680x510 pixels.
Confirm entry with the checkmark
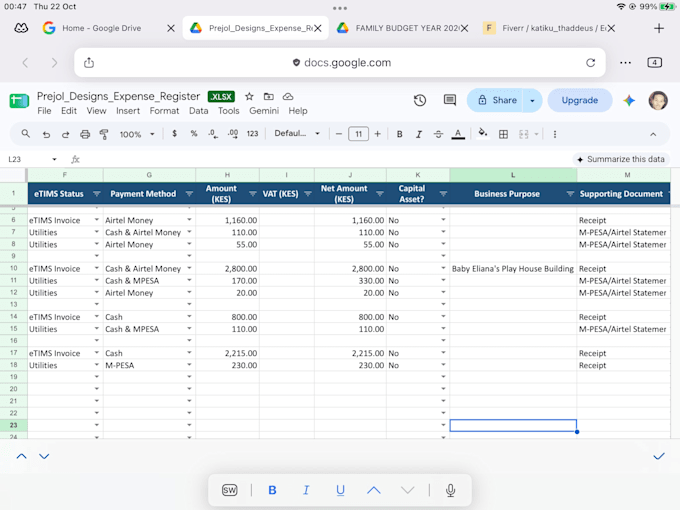pyautogui.click(x=659, y=456)
